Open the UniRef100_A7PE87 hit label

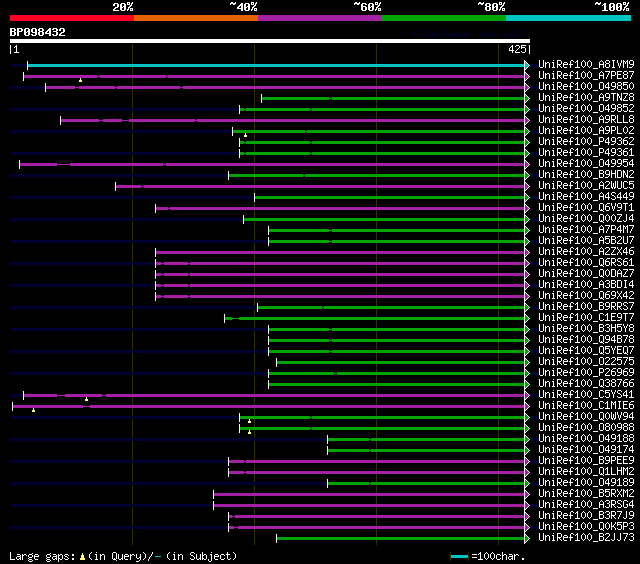click(586, 75)
